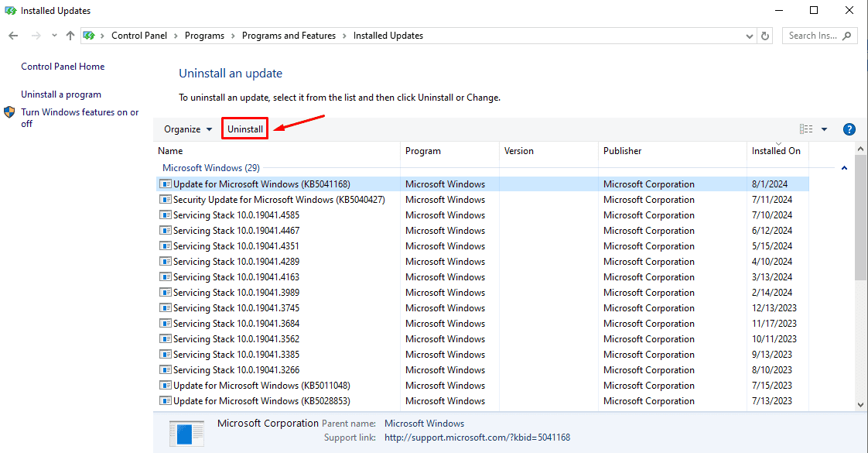
Task: Click the forward navigation arrow
Action: coord(36,36)
